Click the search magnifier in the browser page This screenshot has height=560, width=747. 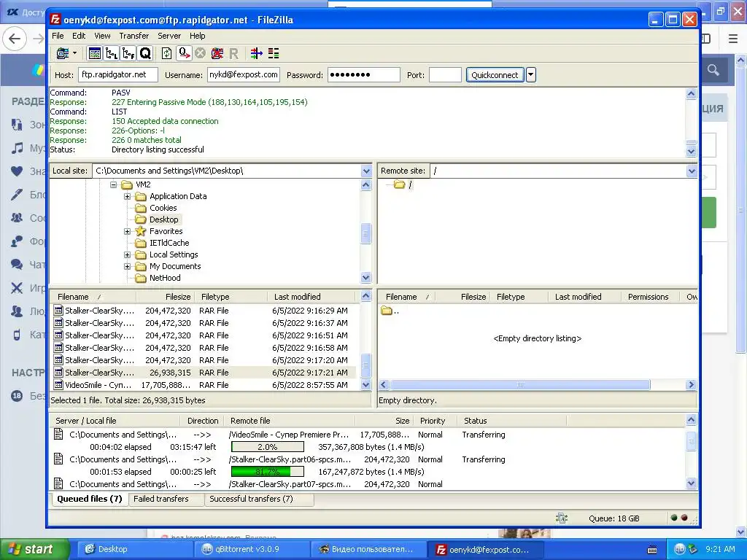[x=713, y=70]
